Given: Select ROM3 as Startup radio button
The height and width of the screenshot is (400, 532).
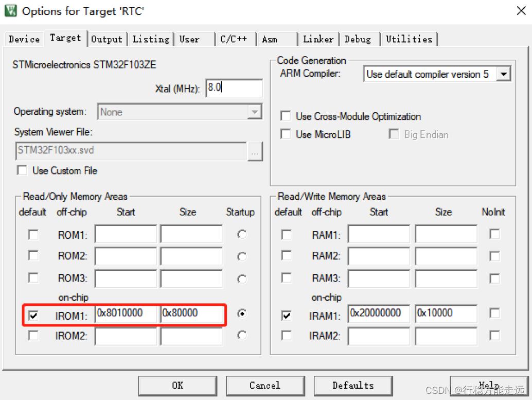Looking at the screenshot, I should (x=242, y=279).
